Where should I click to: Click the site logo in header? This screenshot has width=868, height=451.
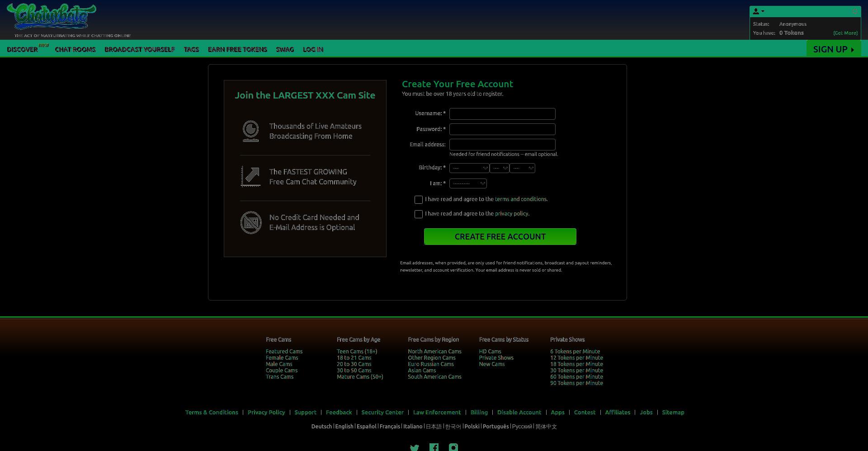click(52, 16)
